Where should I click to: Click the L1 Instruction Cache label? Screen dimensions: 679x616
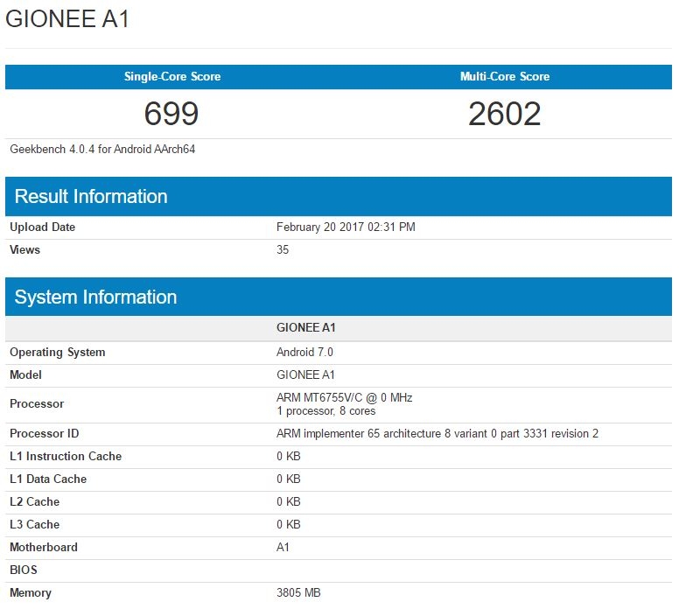pyautogui.click(x=66, y=457)
